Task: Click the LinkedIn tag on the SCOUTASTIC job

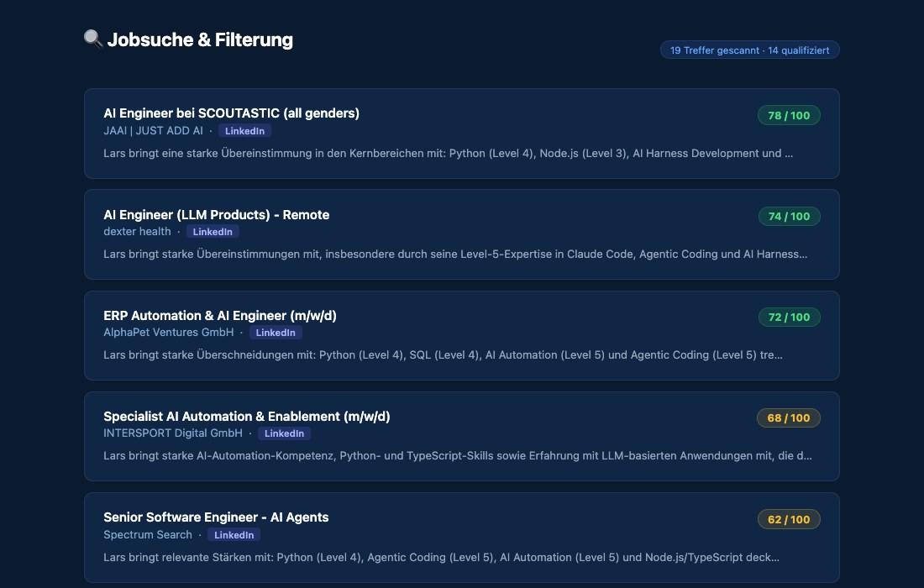Action: tap(244, 131)
